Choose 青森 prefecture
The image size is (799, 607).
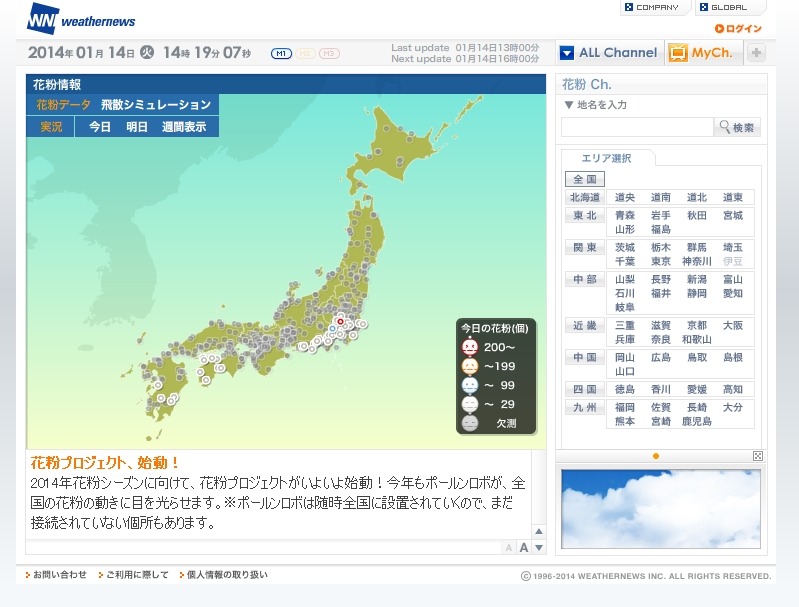[x=625, y=215]
